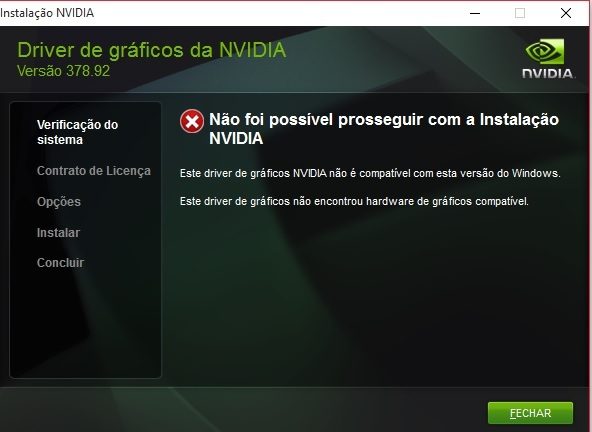592x432 pixels.
Task: Click the empty sidebar panel area below Concluir
Action: (x=86, y=325)
